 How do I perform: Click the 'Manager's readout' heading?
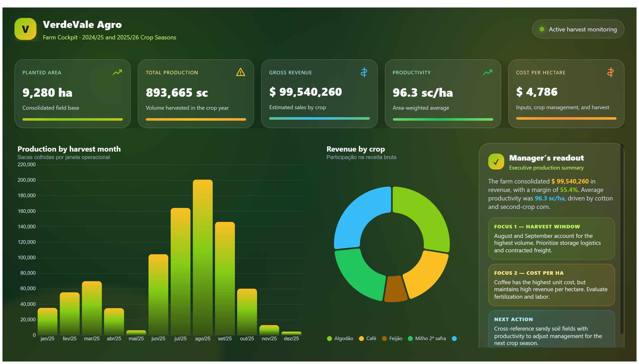(x=546, y=158)
